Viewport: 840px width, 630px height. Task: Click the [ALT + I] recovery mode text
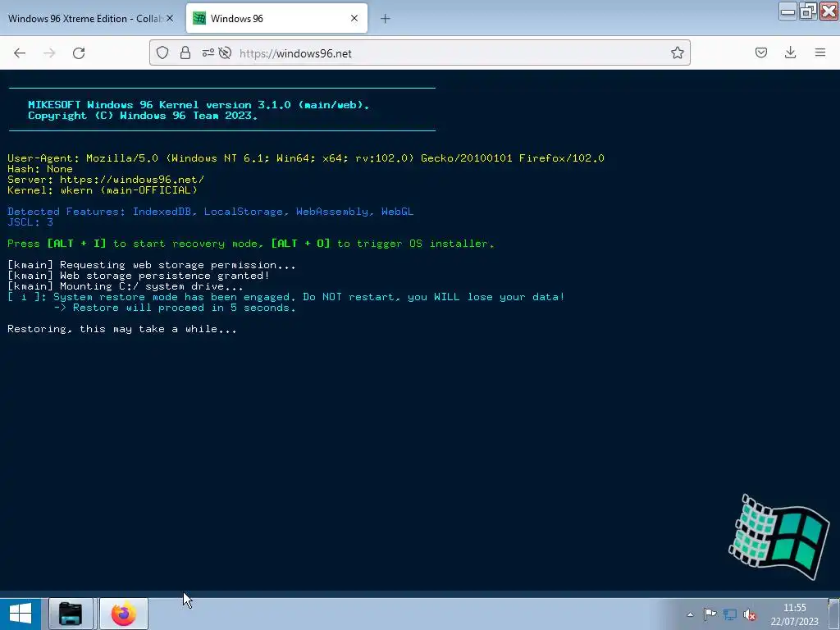tap(76, 243)
